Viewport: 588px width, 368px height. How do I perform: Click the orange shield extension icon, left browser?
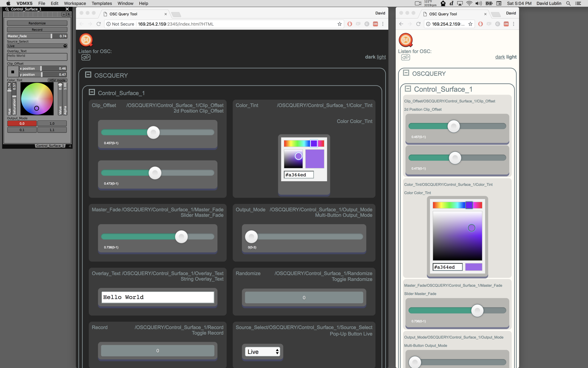pyautogui.click(x=350, y=24)
